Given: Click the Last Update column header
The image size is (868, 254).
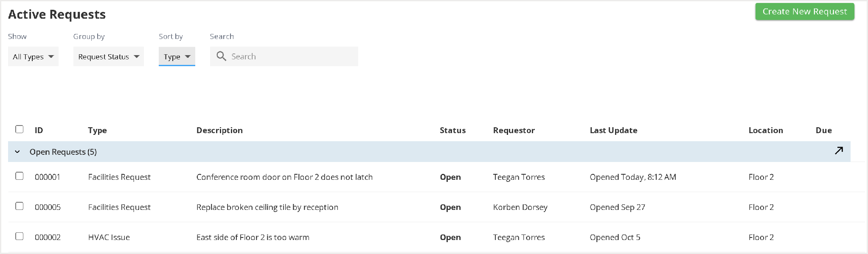Looking at the screenshot, I should click(613, 130).
